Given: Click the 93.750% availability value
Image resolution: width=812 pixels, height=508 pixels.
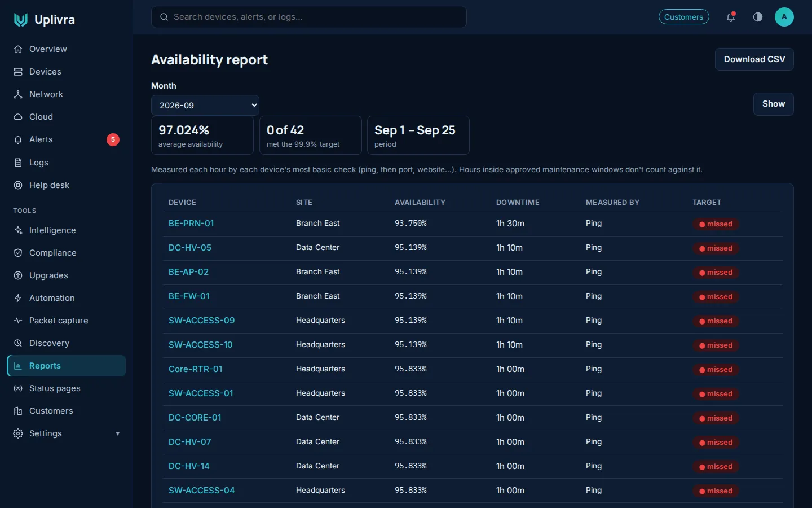Looking at the screenshot, I should click(x=411, y=224).
